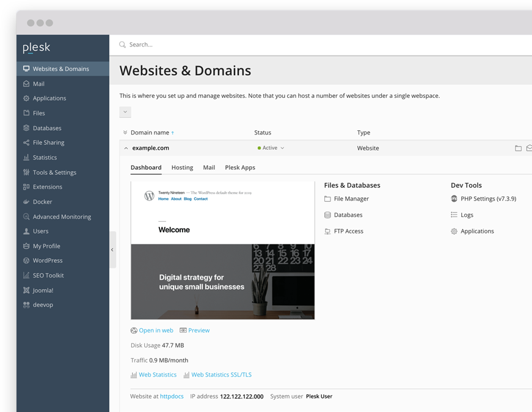Click the Tools & Settings sliders icon

(26, 172)
